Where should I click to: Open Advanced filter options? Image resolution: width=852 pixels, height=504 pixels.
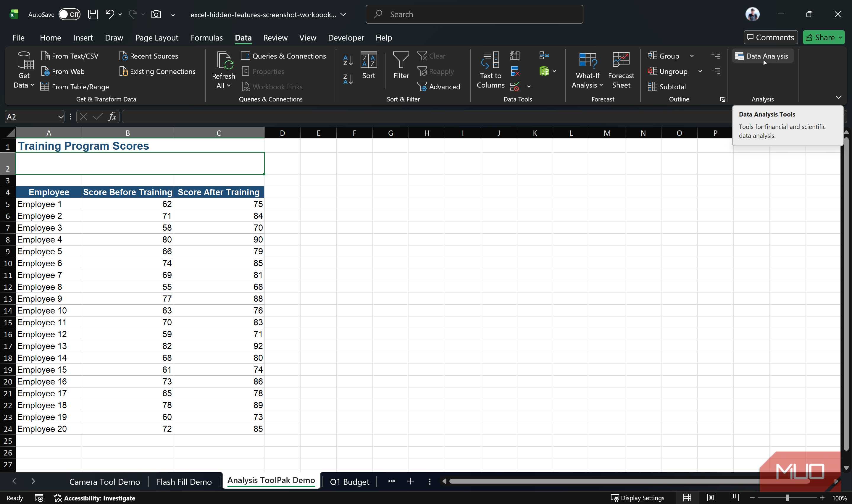coord(439,87)
